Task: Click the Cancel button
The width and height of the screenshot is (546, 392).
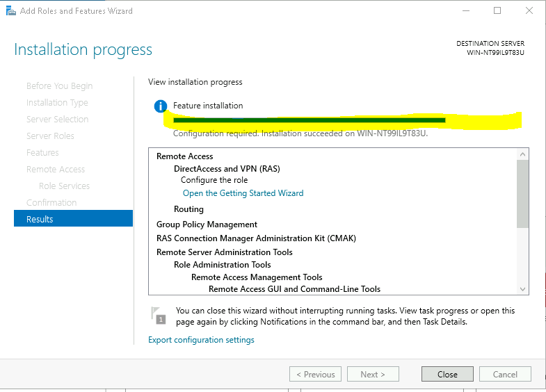Action: point(505,374)
